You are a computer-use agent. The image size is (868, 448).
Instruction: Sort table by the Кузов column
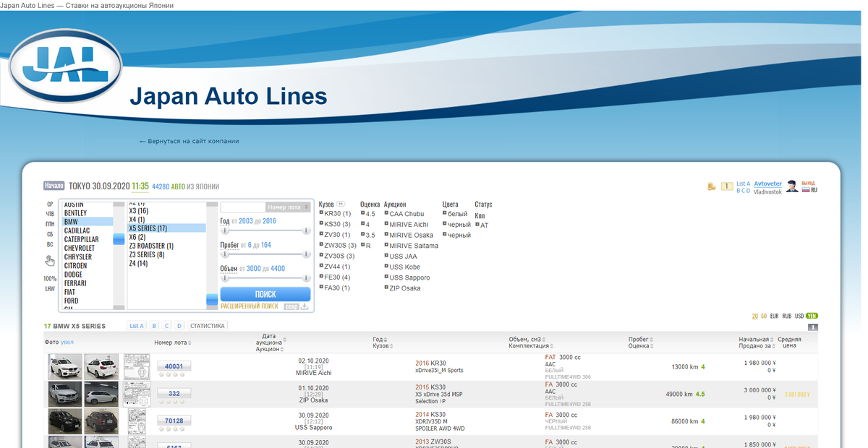(383, 346)
